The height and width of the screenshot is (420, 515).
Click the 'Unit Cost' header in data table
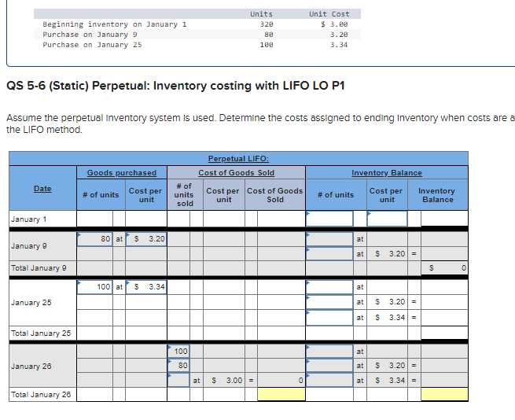tap(329, 14)
